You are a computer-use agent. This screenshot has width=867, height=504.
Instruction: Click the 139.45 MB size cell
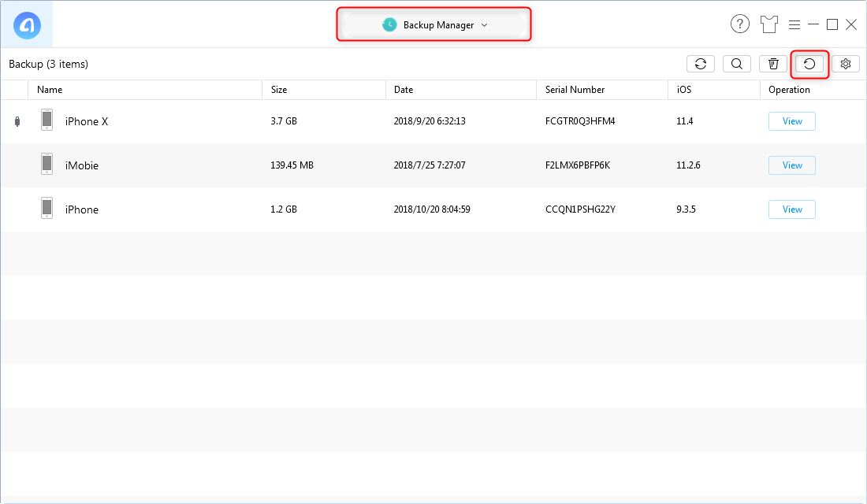coord(292,165)
